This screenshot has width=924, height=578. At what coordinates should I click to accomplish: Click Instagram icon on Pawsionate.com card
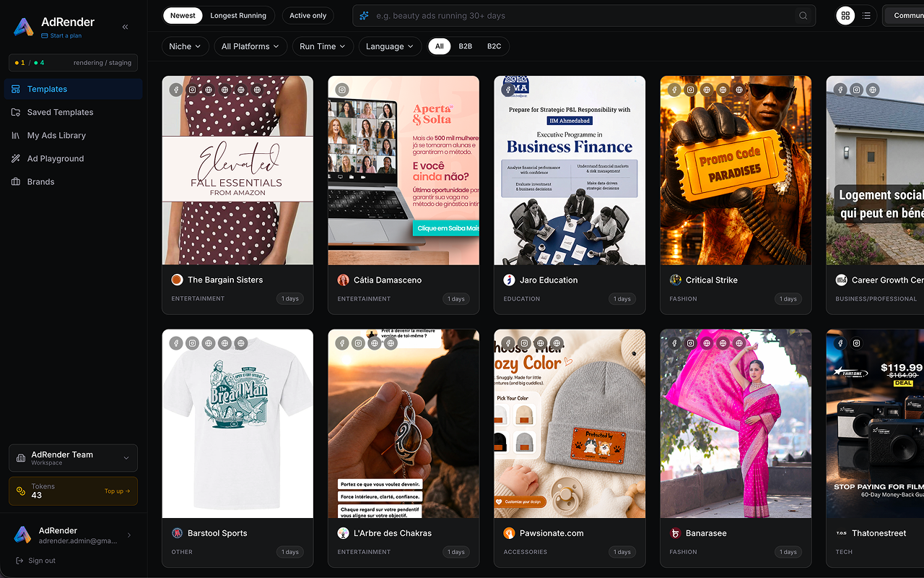tap(524, 343)
